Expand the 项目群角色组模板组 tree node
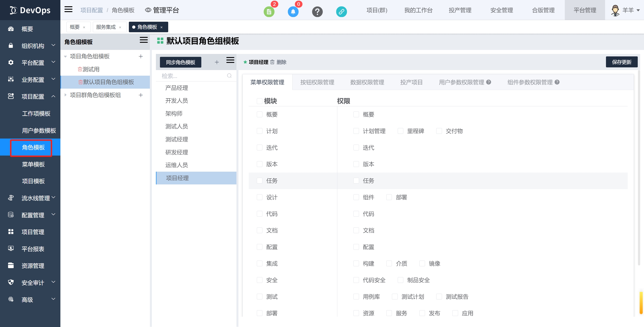 pyautogui.click(x=66, y=95)
